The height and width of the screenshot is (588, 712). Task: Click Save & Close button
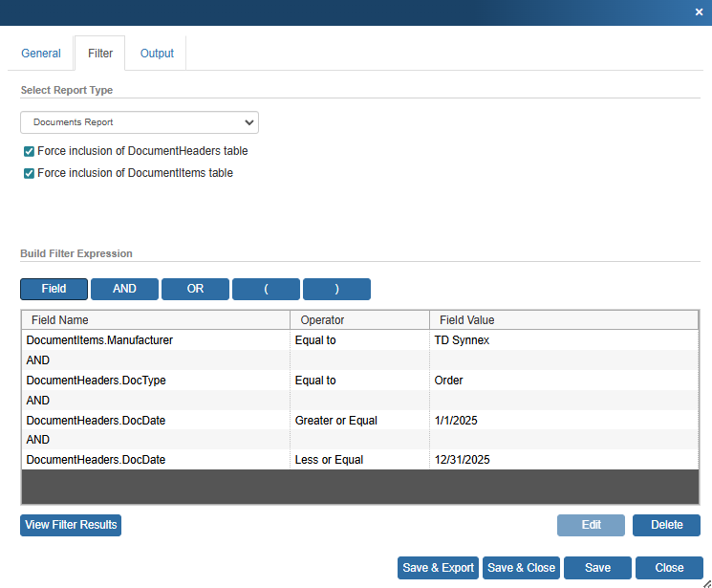pos(521,568)
